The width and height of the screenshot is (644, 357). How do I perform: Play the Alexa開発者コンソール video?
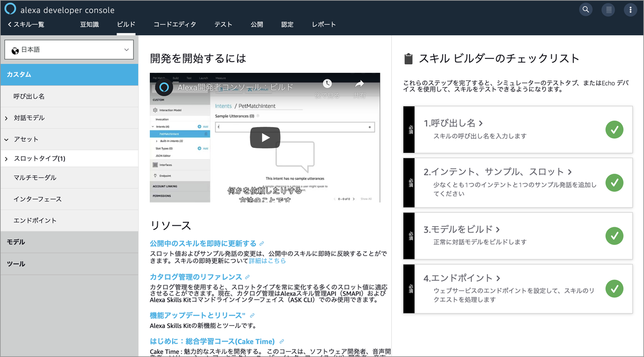point(265,138)
